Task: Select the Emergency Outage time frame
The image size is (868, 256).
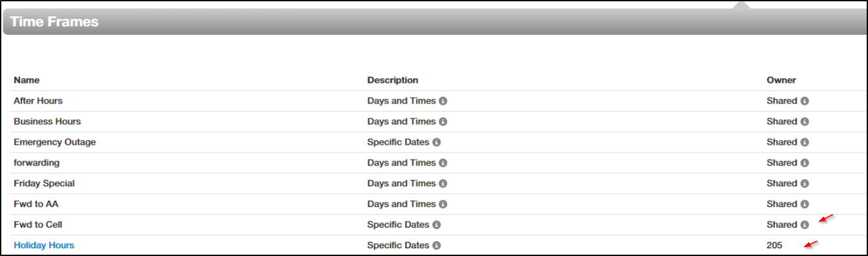Action: tap(55, 142)
